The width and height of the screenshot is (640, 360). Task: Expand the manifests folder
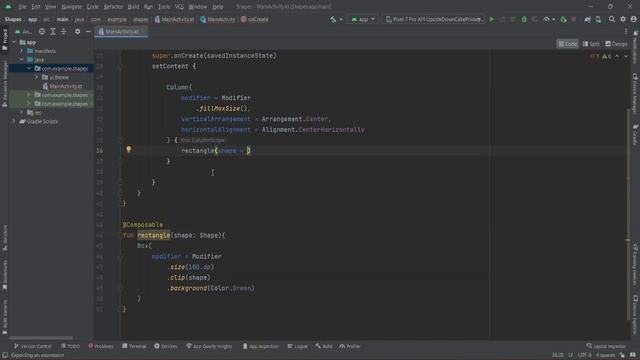[22, 51]
